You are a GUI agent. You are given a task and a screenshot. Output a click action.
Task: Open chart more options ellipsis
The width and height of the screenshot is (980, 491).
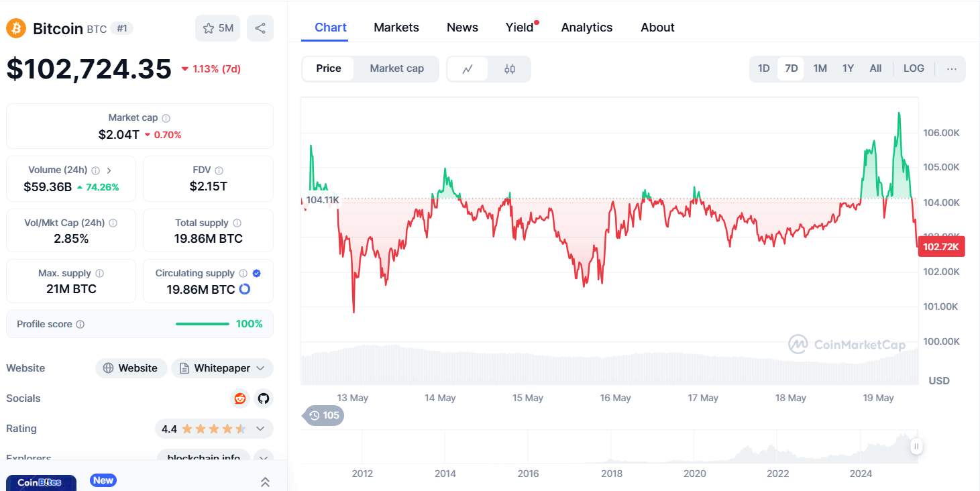(x=951, y=68)
